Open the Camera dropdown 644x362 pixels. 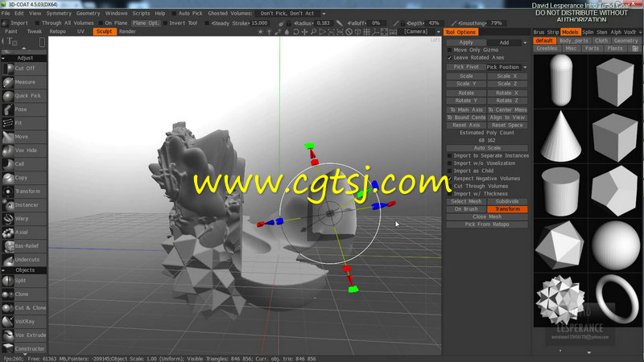coord(420,31)
